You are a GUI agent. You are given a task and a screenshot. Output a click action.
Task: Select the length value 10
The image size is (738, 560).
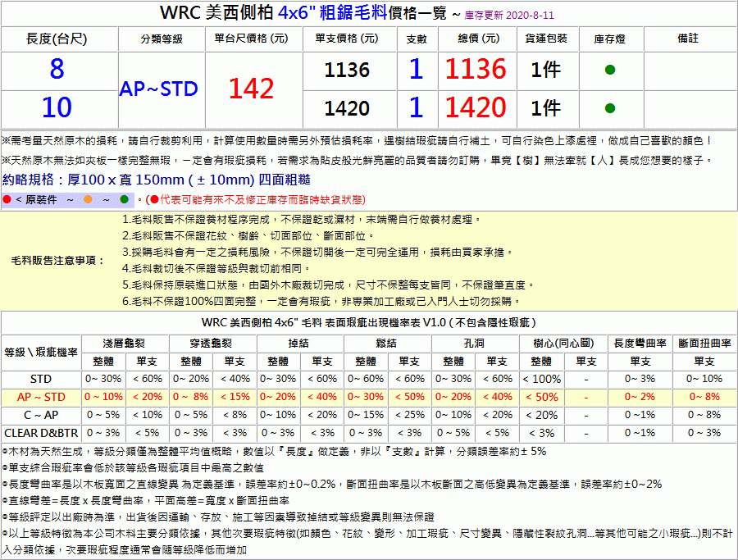[57, 107]
